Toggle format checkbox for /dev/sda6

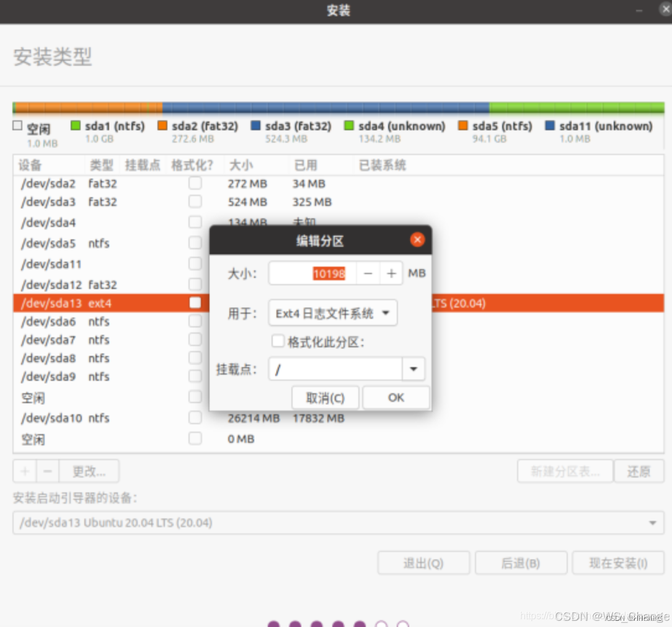tap(195, 321)
